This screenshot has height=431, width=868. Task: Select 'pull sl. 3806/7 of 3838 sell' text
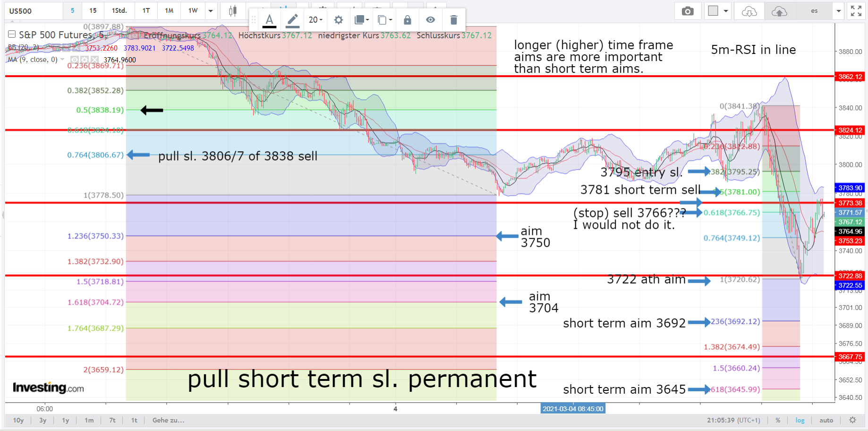[x=238, y=156]
